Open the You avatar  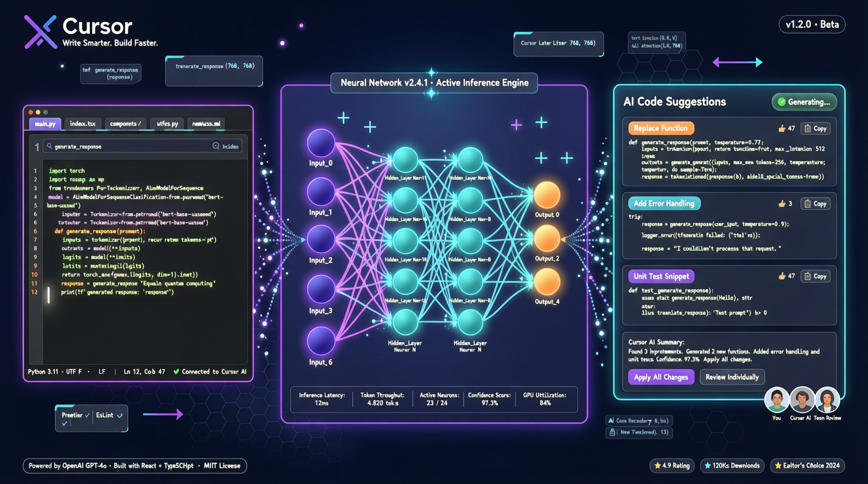coord(777,401)
